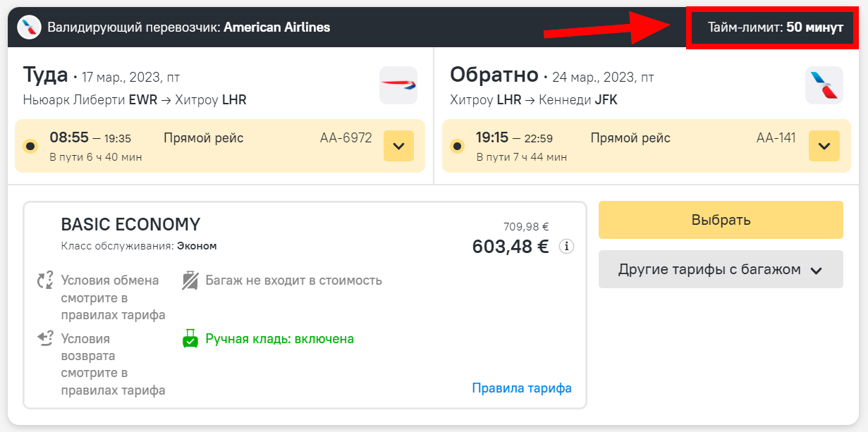Click the British Airways logo icon

tap(398, 85)
